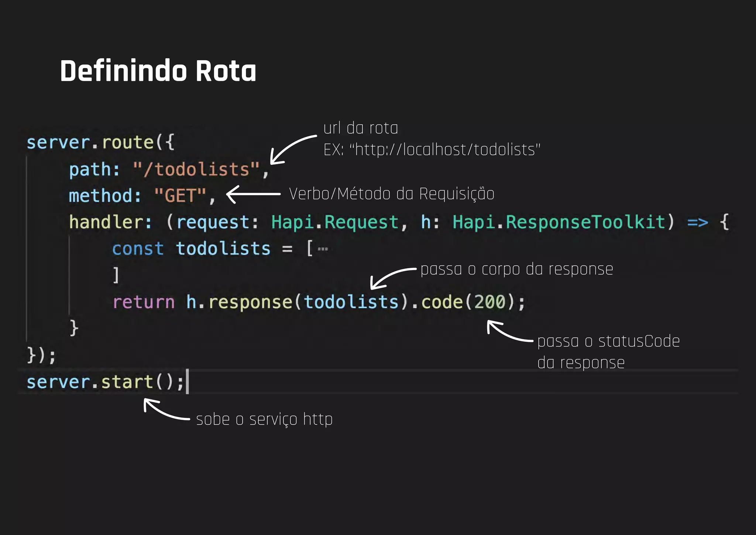Select the string "/todolists" in path
Screen dimensions: 756x535
click(x=196, y=169)
